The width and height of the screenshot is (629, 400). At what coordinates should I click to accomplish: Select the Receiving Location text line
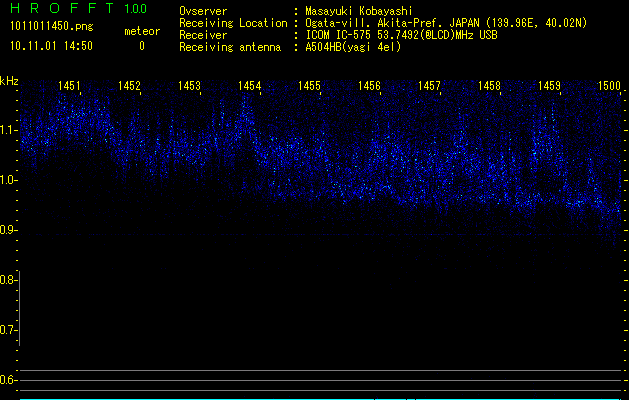[x=410, y=23]
